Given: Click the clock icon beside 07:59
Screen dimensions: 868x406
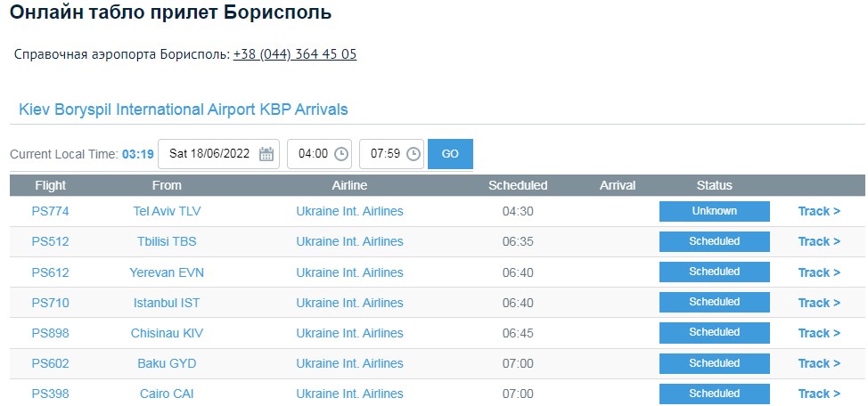Looking at the screenshot, I should tap(414, 154).
